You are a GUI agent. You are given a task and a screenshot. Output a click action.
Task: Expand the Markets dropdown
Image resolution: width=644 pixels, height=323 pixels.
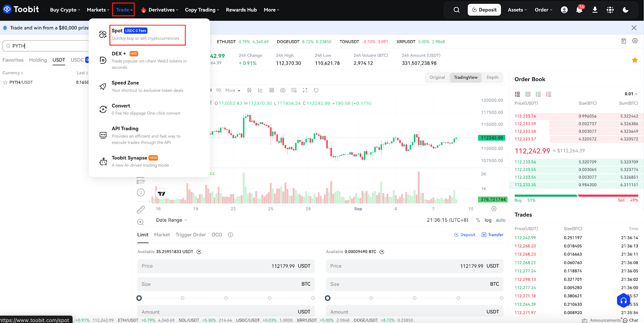pyautogui.click(x=98, y=10)
